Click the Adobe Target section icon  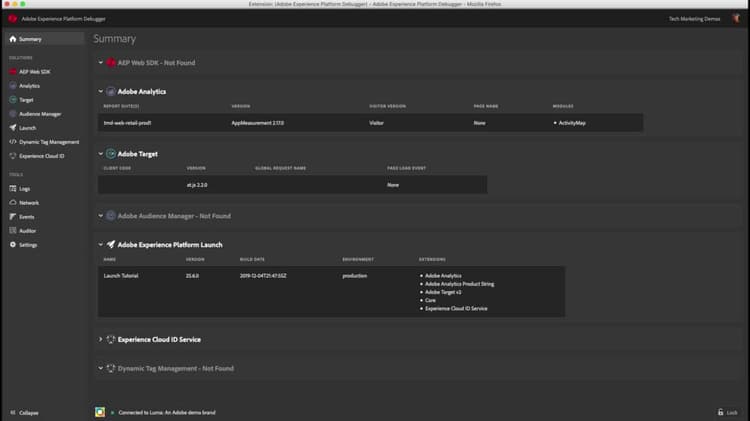click(110, 154)
